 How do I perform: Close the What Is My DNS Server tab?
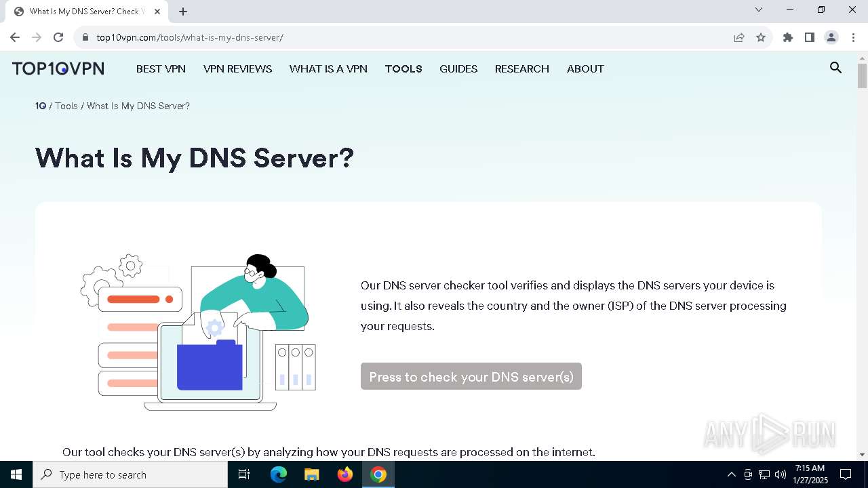coord(157,12)
